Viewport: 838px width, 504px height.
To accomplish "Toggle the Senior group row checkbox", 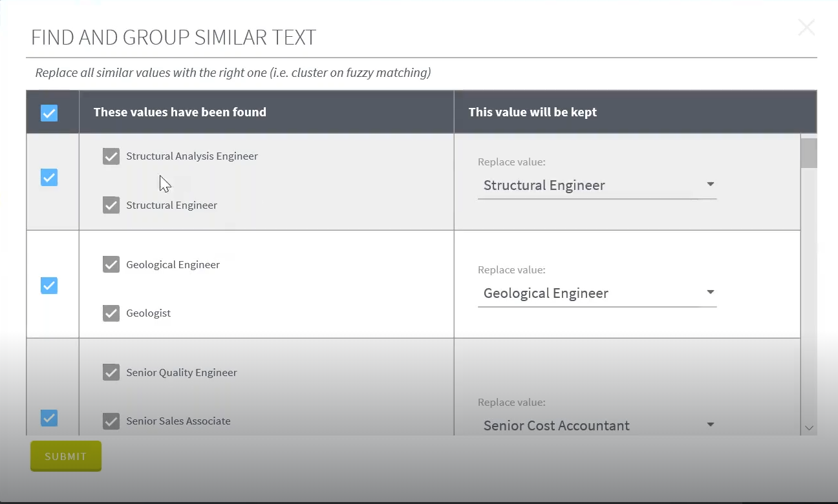I will pos(49,418).
